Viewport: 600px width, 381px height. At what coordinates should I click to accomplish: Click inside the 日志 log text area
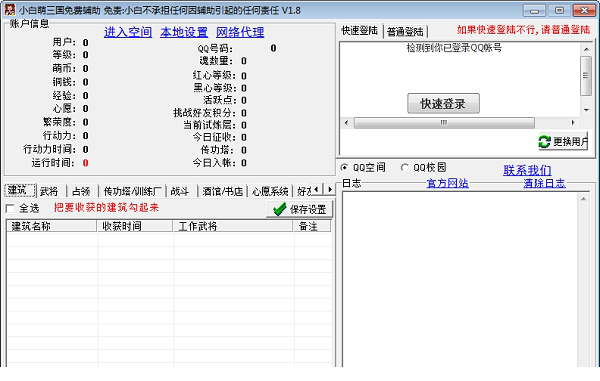[459, 279]
